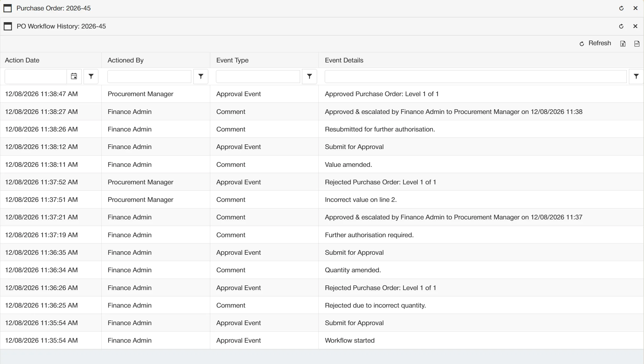Export grid to Excel

(x=623, y=44)
